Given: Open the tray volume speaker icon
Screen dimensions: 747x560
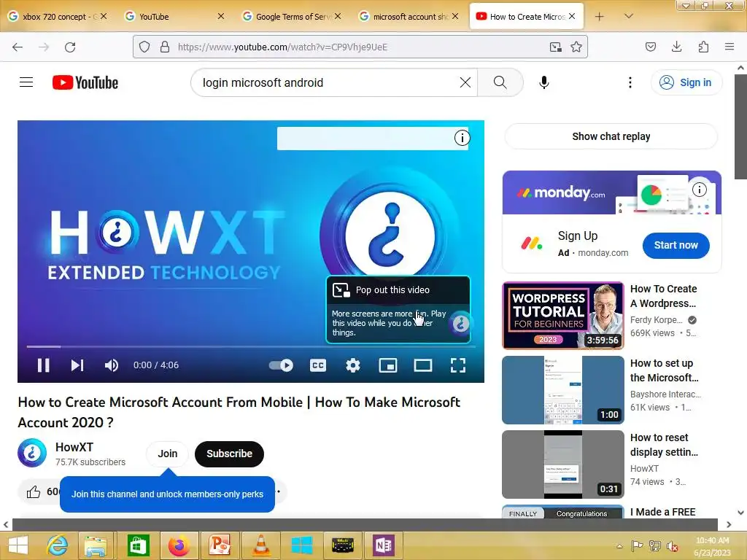Looking at the screenshot, I should pos(672,546).
